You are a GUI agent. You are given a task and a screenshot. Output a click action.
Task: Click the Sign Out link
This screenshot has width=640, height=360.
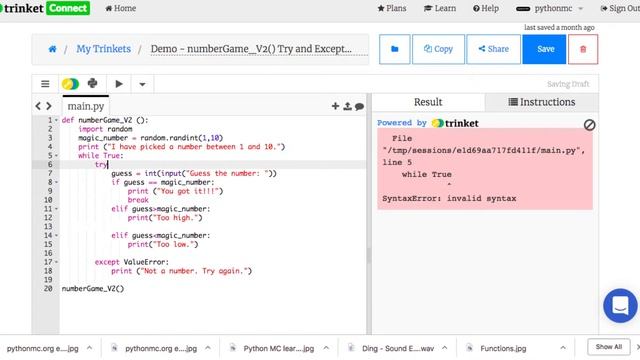click(620, 8)
